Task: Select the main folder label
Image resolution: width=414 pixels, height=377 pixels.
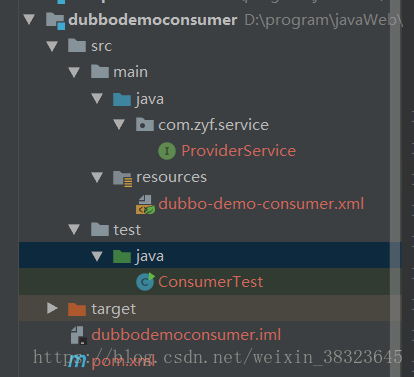Action: click(130, 72)
